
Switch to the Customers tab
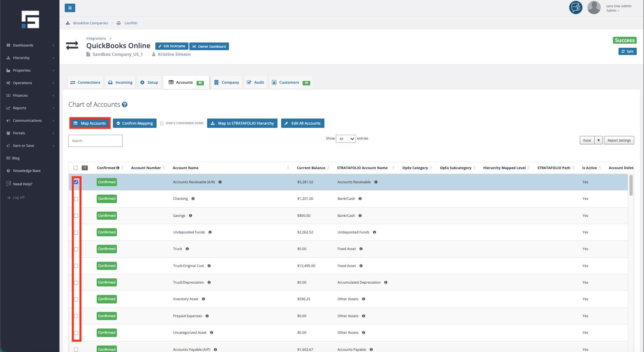(290, 83)
